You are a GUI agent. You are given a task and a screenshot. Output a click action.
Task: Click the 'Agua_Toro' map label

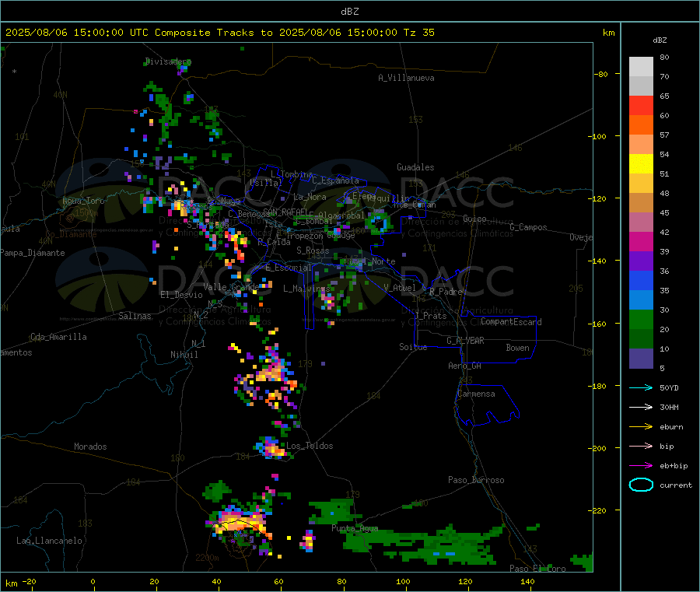click(x=83, y=201)
